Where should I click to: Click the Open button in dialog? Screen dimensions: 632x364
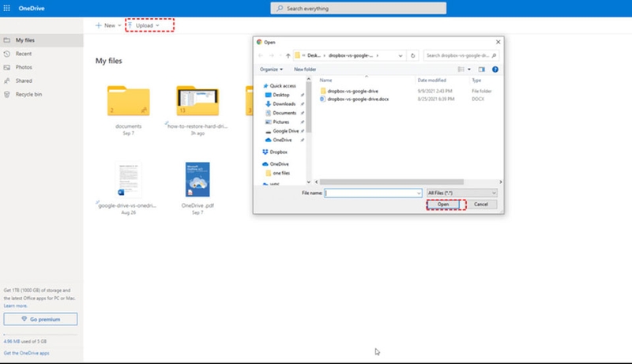tap(443, 205)
